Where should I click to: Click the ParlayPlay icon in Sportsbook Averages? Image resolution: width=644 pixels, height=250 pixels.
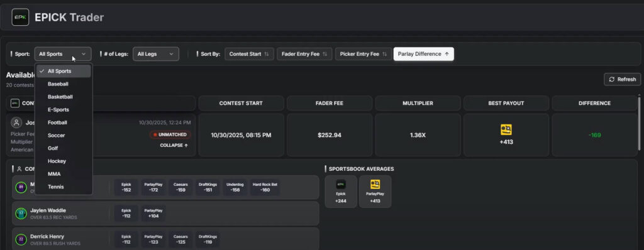[375, 184]
